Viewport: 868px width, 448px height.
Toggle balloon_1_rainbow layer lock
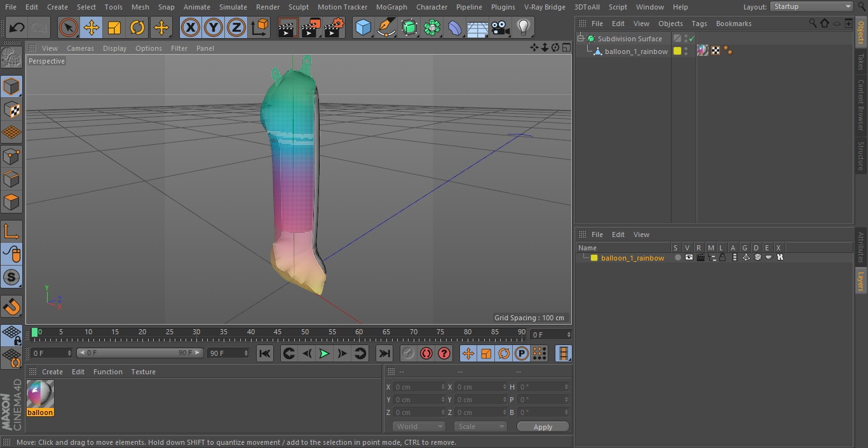point(723,257)
